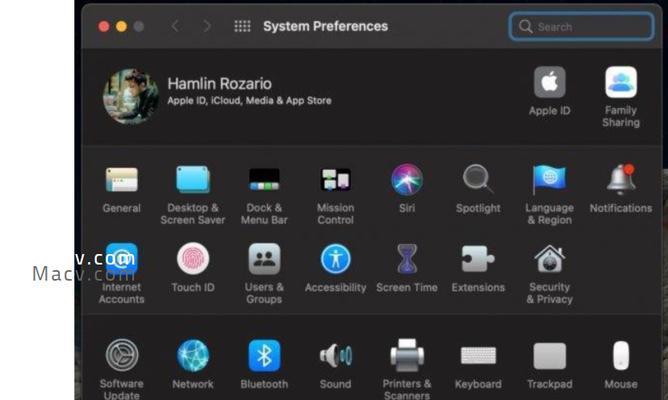Open Sound preferences
Screen dimensions: 668x400
pyautogui.click(x=335, y=355)
